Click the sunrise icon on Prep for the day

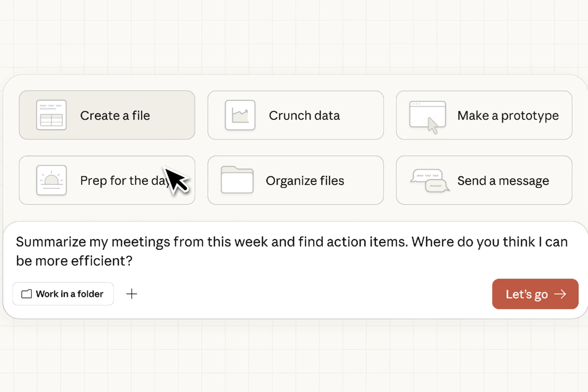[x=51, y=180]
